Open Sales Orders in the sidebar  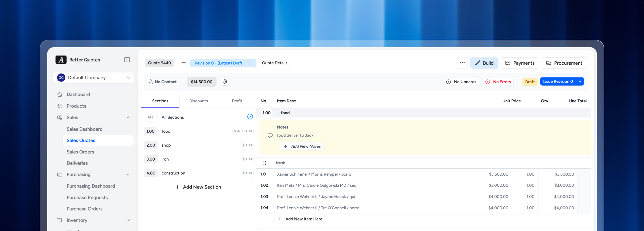pos(80,152)
